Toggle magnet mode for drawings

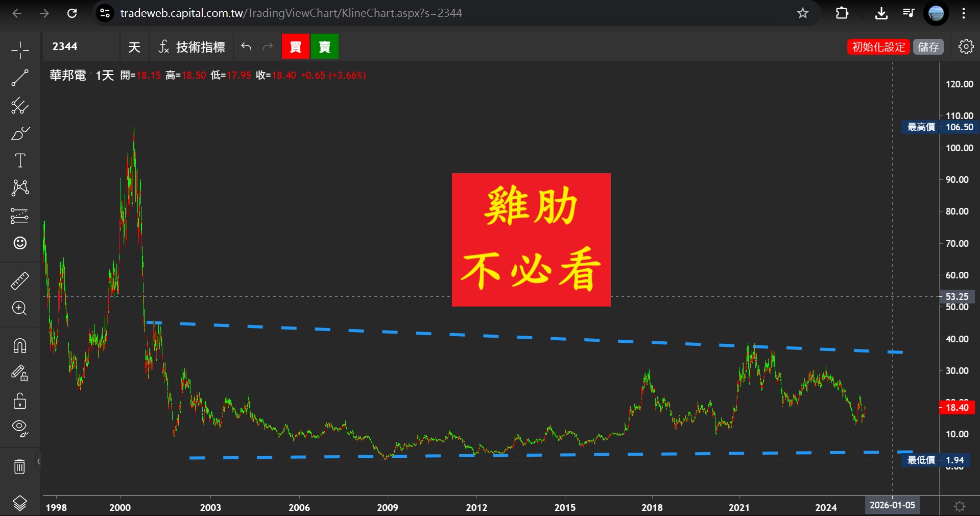coord(20,346)
